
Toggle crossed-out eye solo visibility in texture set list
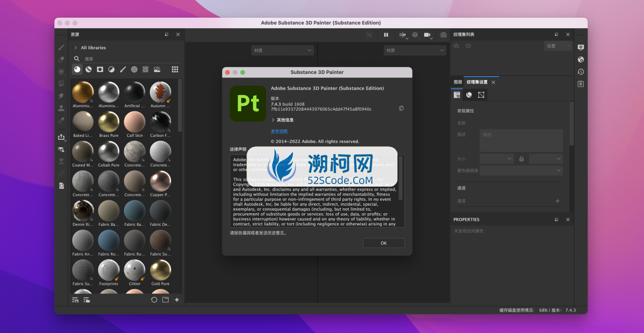coord(456,46)
